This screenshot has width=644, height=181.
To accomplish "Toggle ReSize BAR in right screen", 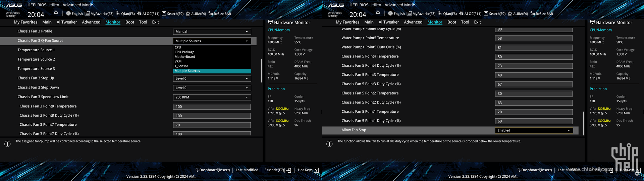I will [542, 14].
